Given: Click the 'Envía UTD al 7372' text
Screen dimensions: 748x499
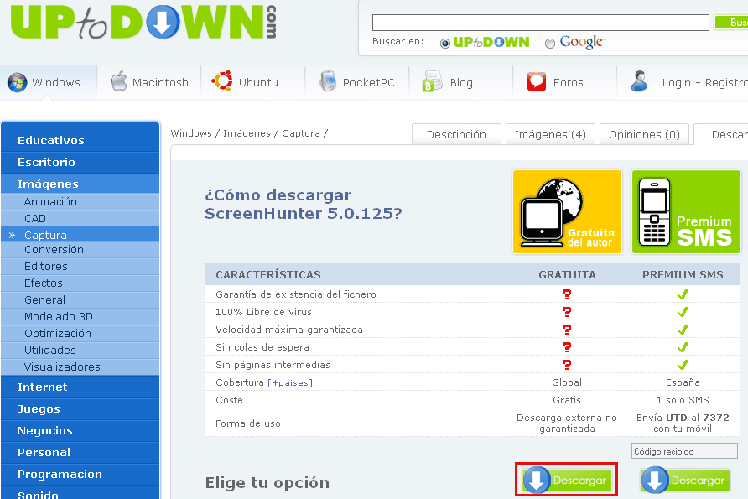Looking at the screenshot, I should 683,418.
